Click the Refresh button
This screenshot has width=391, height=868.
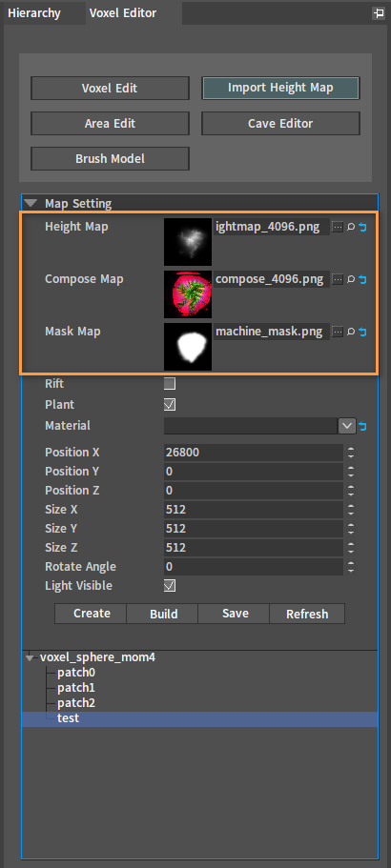[307, 614]
